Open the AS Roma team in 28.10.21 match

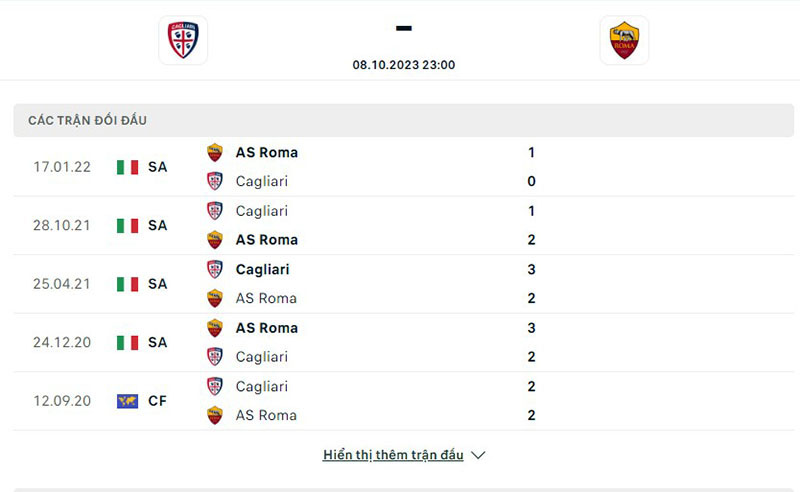[266, 240]
